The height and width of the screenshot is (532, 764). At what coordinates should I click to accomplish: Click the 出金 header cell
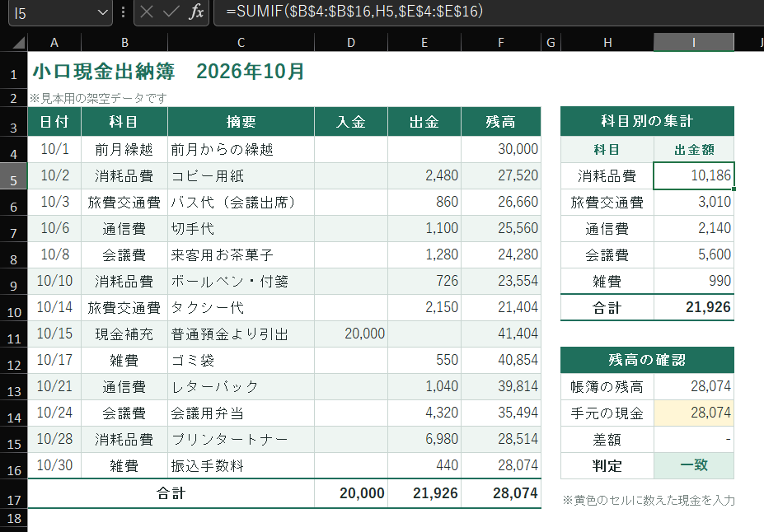click(x=424, y=122)
